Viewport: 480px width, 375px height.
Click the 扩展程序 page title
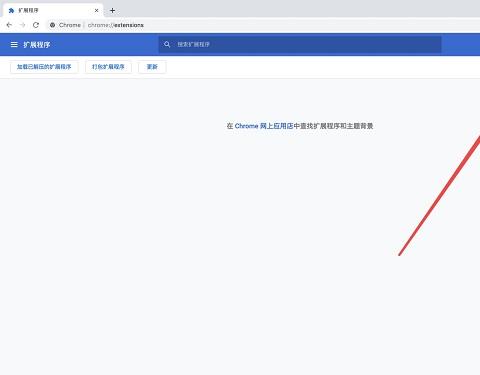37,45
